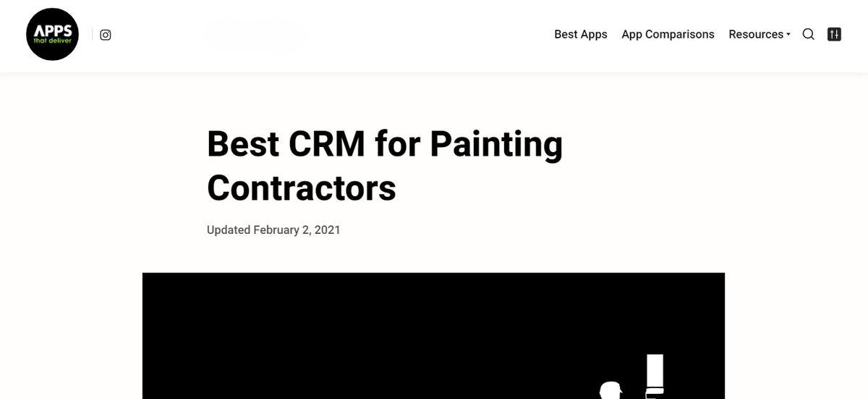Go home via Apps That Deliver logo
Screen dimensions: 868x399
[x=52, y=34]
